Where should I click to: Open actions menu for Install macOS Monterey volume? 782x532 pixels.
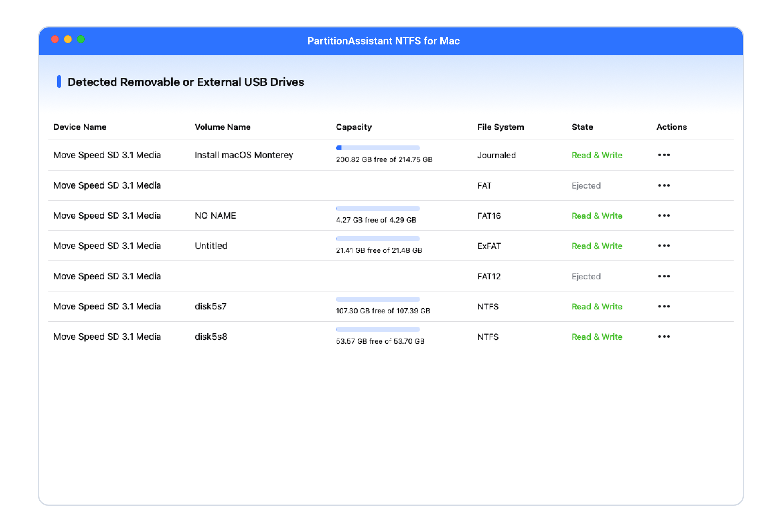[x=664, y=155]
